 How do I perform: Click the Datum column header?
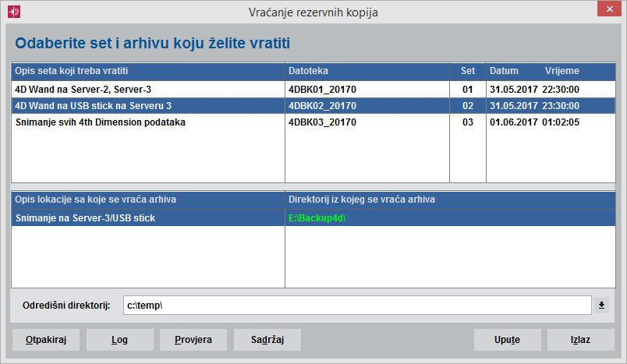click(x=504, y=71)
